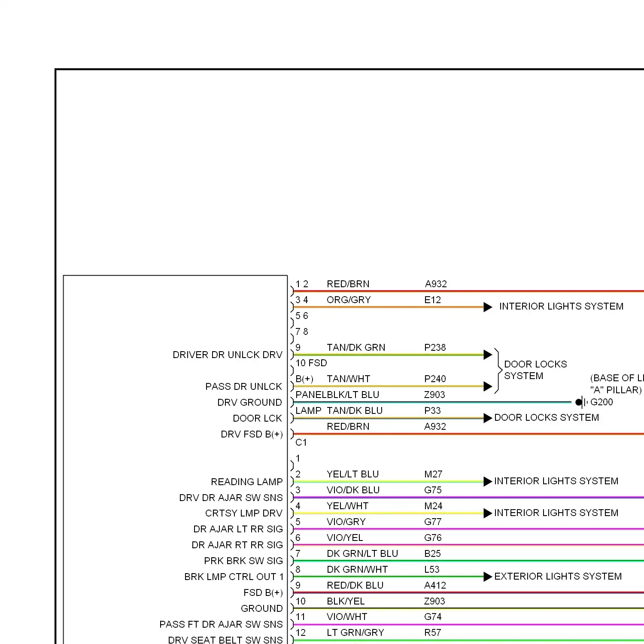The width and height of the screenshot is (644, 644).
Task: Click the BRK LMP CTRL OUT 1 label
Action: [x=234, y=577]
